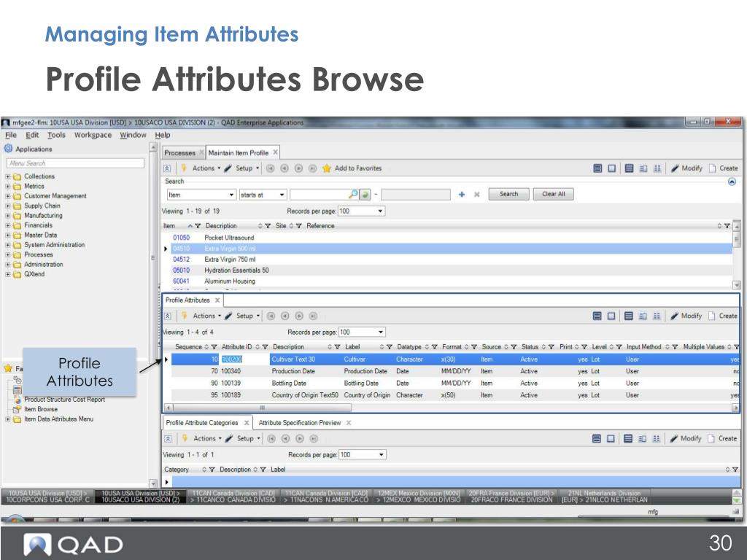Sort by the Sequence column header
The image size is (747, 560).
(189, 347)
